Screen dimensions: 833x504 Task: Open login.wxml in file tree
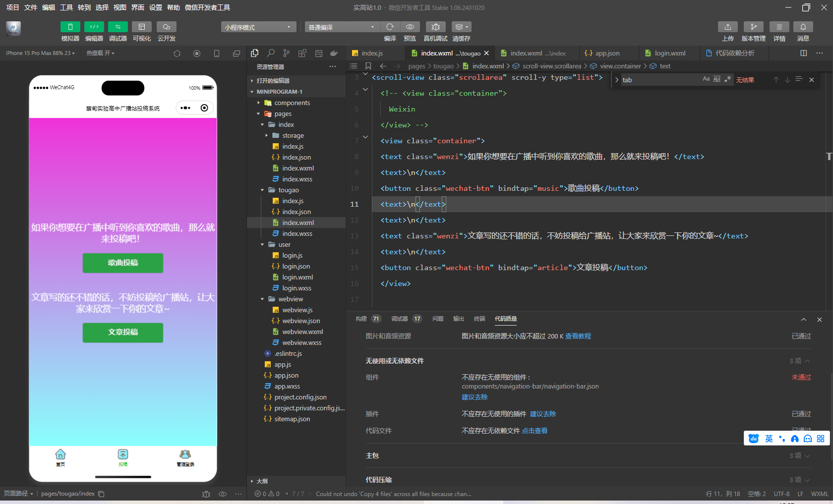[x=297, y=277]
